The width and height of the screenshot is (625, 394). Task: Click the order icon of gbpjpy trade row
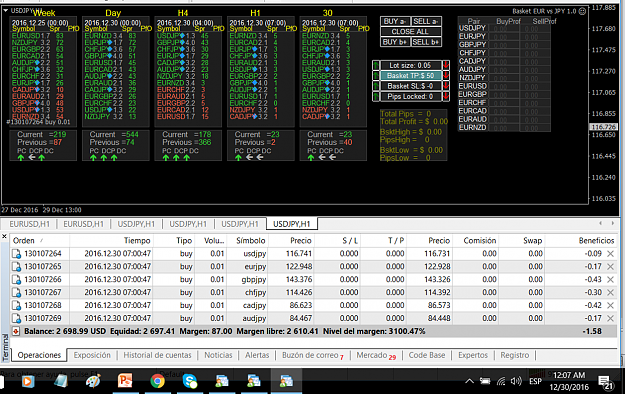pyautogui.click(x=16, y=280)
